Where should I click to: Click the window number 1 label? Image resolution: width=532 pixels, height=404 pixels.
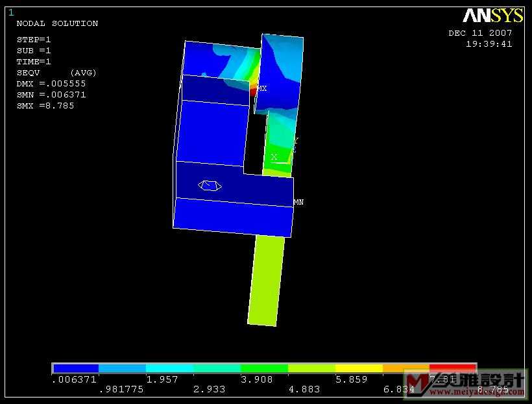(11, 12)
